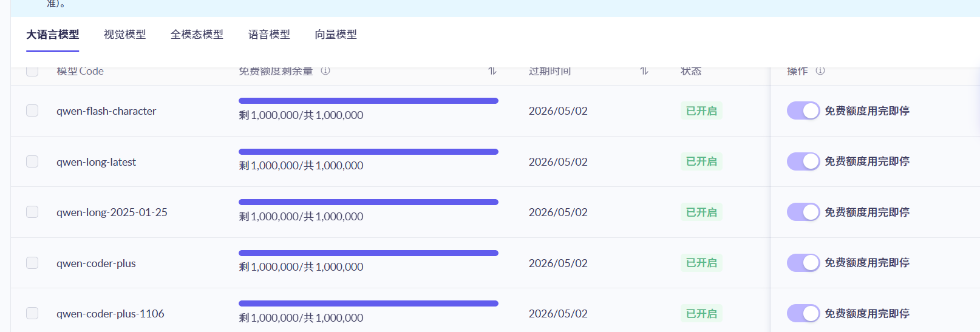Click the 模型 Code column header
980x332 pixels.
pos(80,71)
